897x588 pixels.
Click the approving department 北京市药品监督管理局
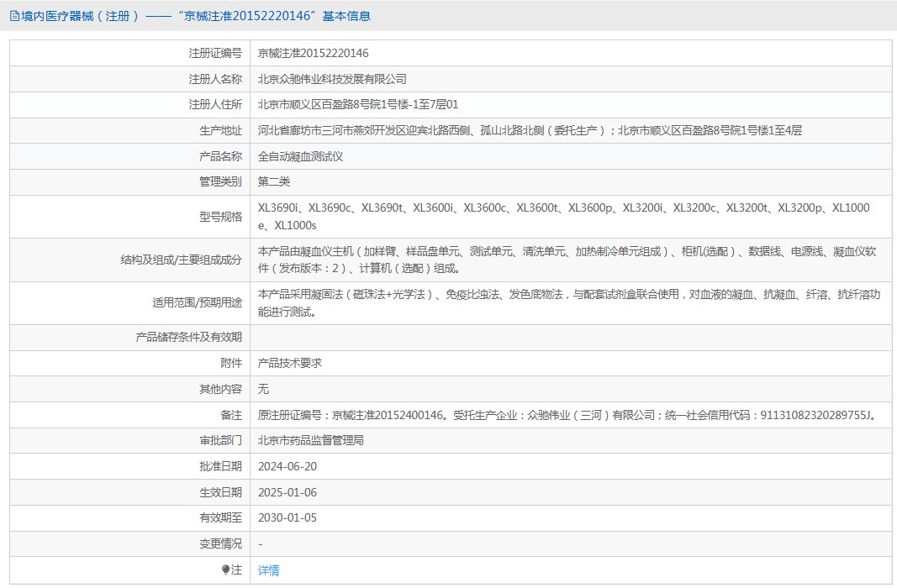310,440
